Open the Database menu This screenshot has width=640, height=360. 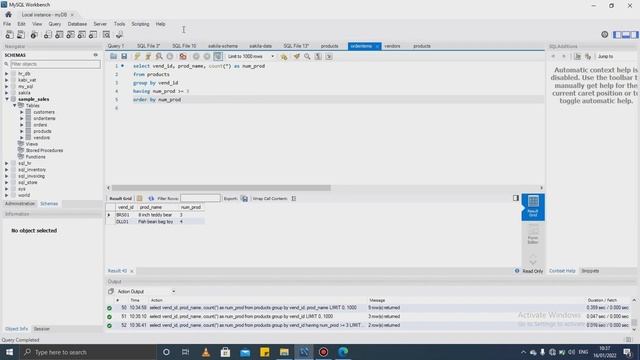pos(77,24)
